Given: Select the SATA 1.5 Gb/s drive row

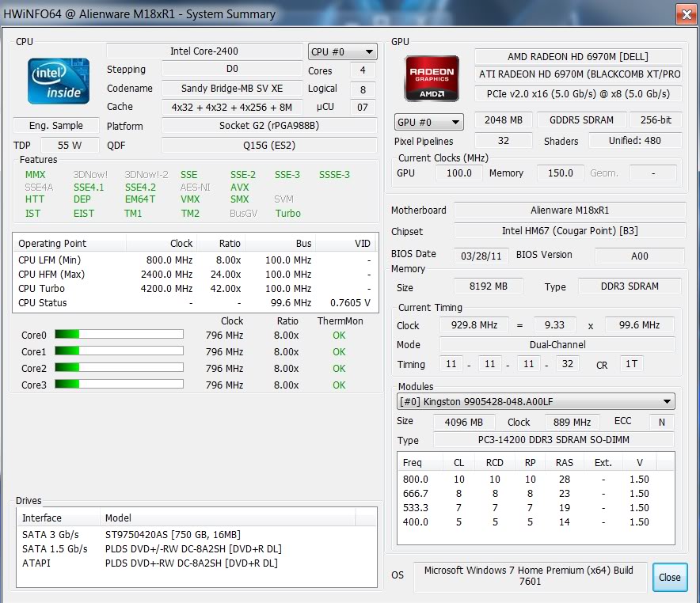Looking at the screenshot, I should pyautogui.click(x=196, y=548).
